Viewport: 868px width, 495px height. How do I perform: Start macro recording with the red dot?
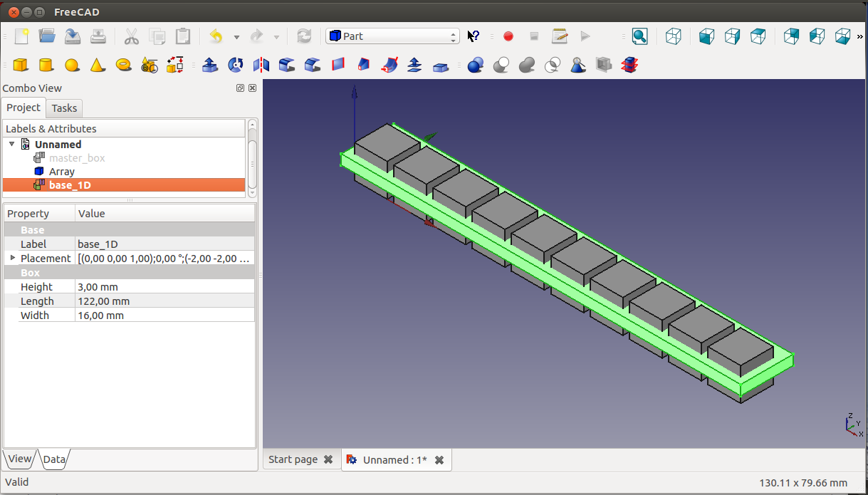[x=508, y=36]
